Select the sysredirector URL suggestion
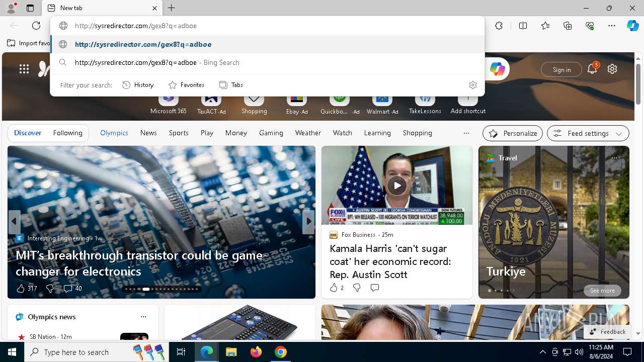This screenshot has width=644, height=362. [x=267, y=44]
